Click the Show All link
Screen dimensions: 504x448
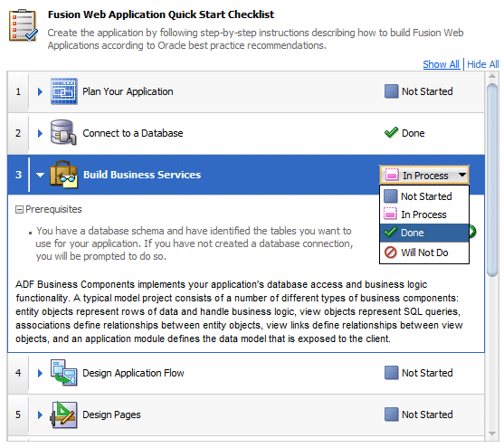pyautogui.click(x=441, y=64)
